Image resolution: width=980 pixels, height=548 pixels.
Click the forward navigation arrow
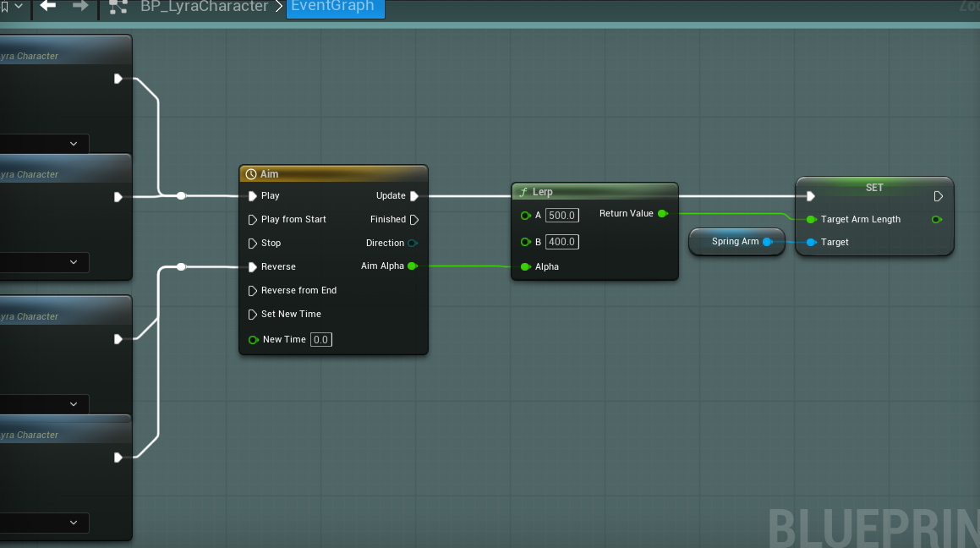click(80, 6)
